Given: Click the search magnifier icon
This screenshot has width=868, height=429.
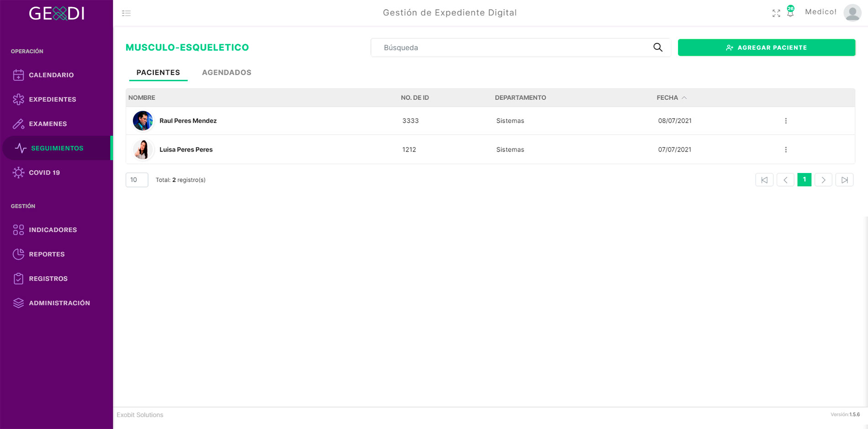Looking at the screenshot, I should click(658, 47).
